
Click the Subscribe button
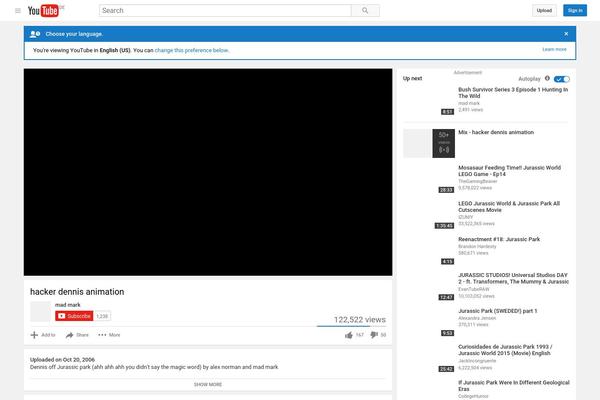[74, 316]
